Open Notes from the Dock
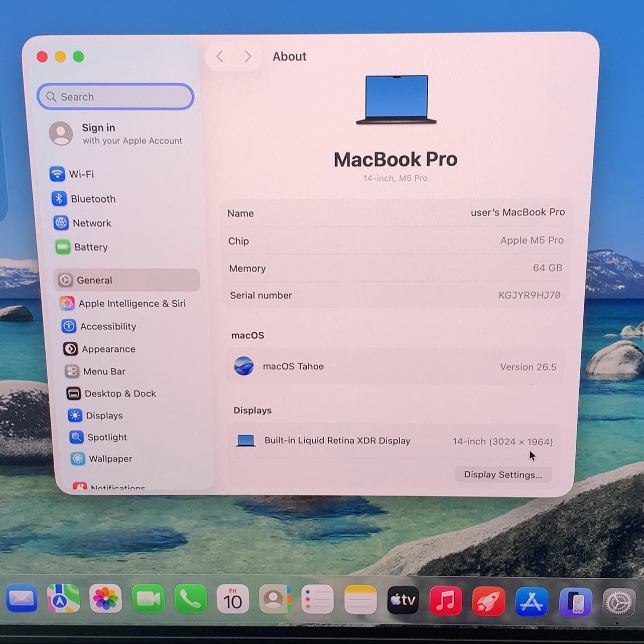644x644 pixels. (360, 599)
